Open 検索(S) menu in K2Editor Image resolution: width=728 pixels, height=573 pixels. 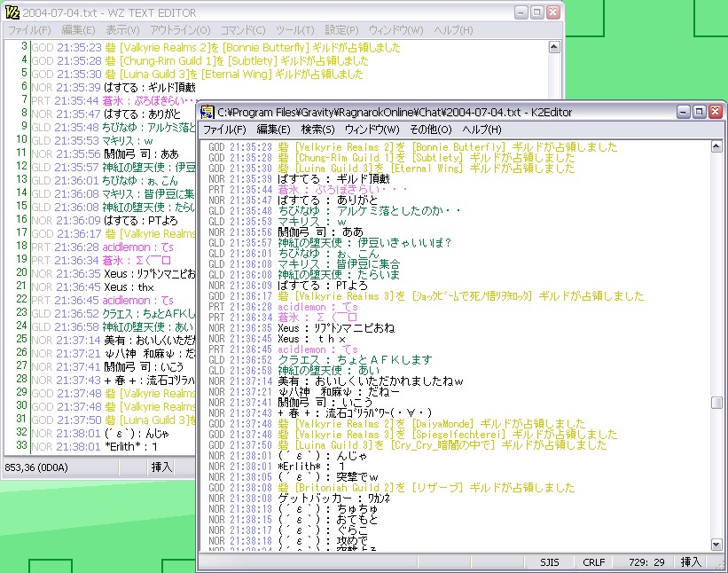tap(317, 130)
